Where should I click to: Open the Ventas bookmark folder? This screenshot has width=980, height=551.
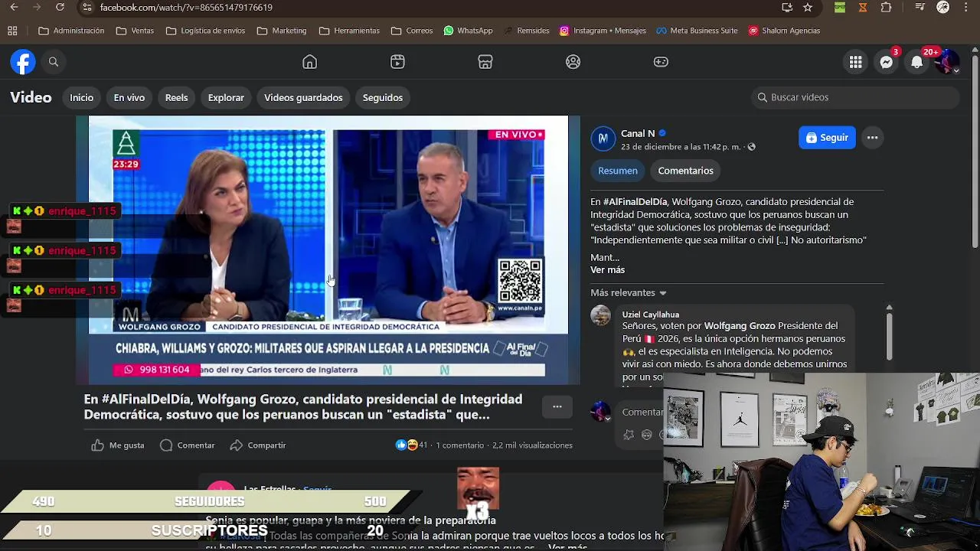[x=135, y=31]
